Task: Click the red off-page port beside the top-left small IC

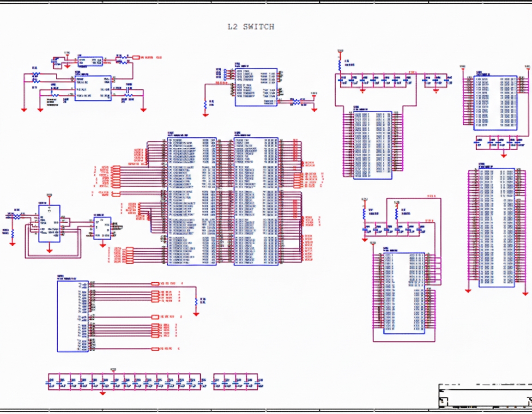Action: click(x=136, y=58)
